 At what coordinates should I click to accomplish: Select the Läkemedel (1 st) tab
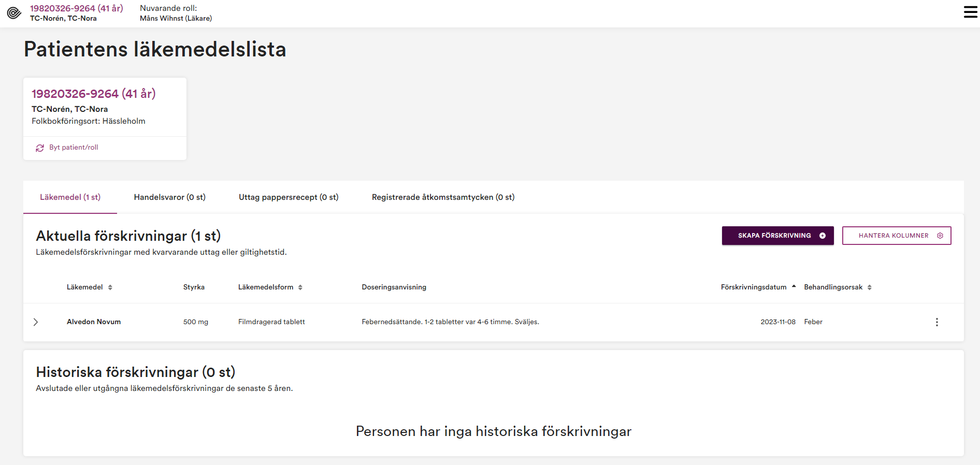click(70, 197)
